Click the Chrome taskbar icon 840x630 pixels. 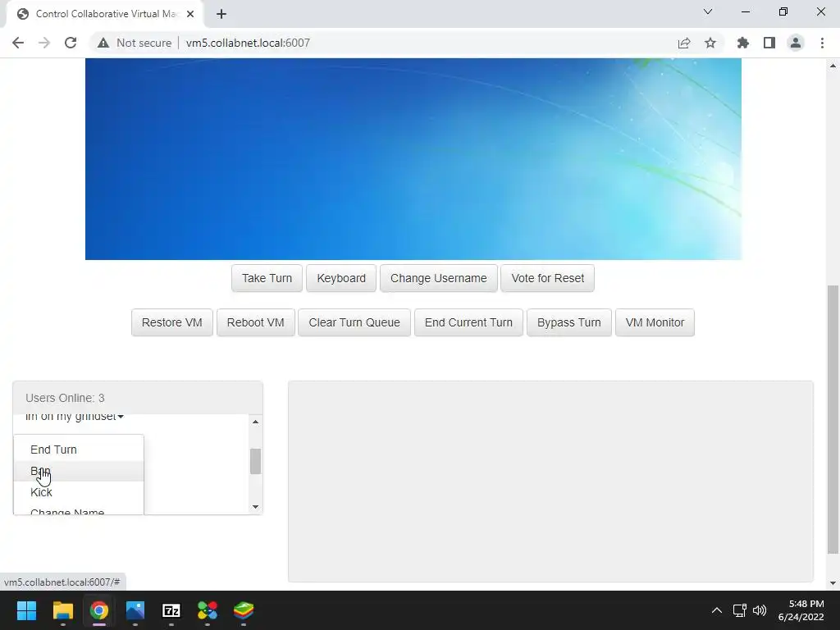point(99,610)
